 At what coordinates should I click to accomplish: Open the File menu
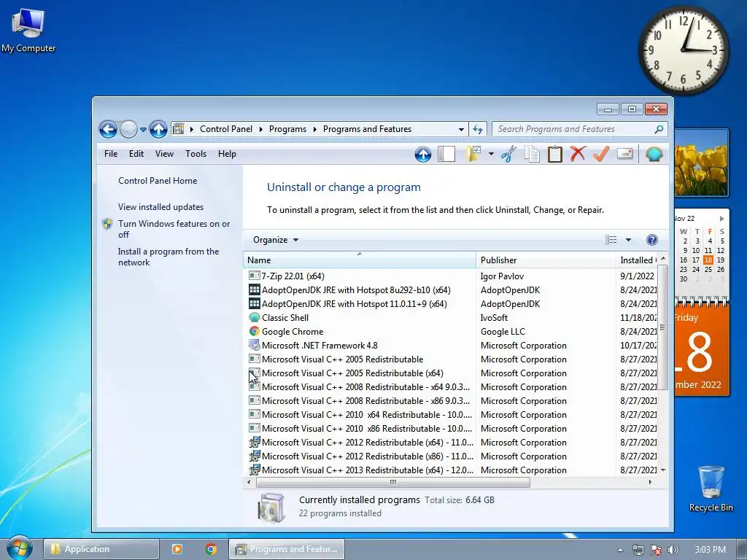pos(111,154)
